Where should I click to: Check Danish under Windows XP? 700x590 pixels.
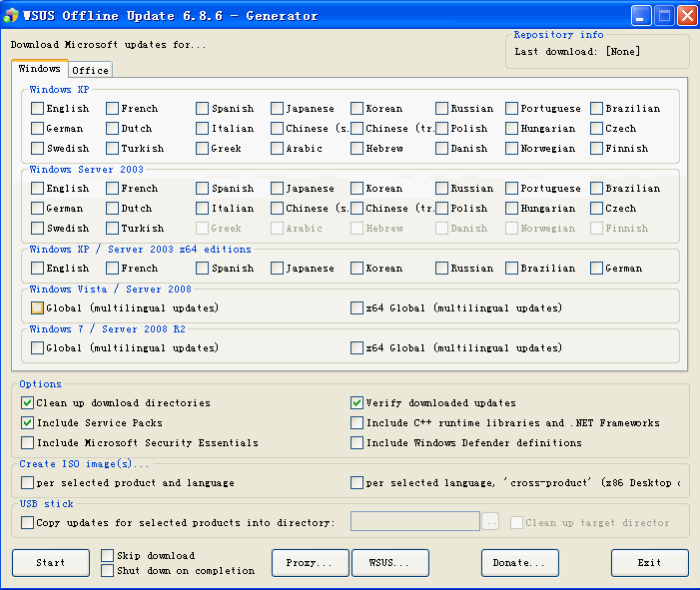442,148
